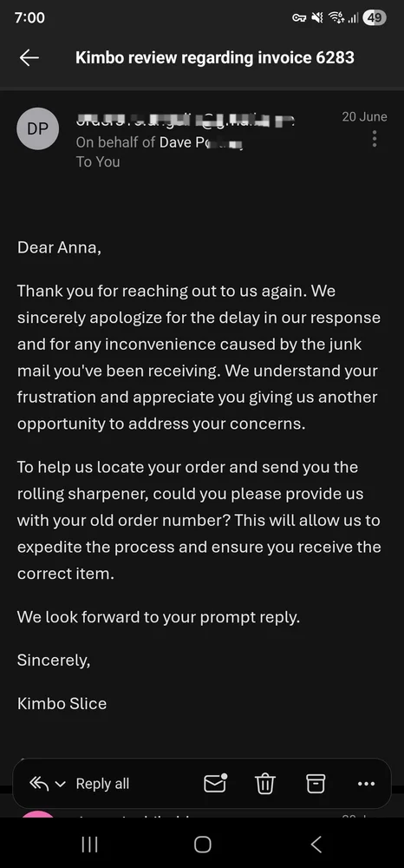Delete the email with the trash icon
Image resolution: width=404 pixels, height=868 pixels.
click(265, 783)
